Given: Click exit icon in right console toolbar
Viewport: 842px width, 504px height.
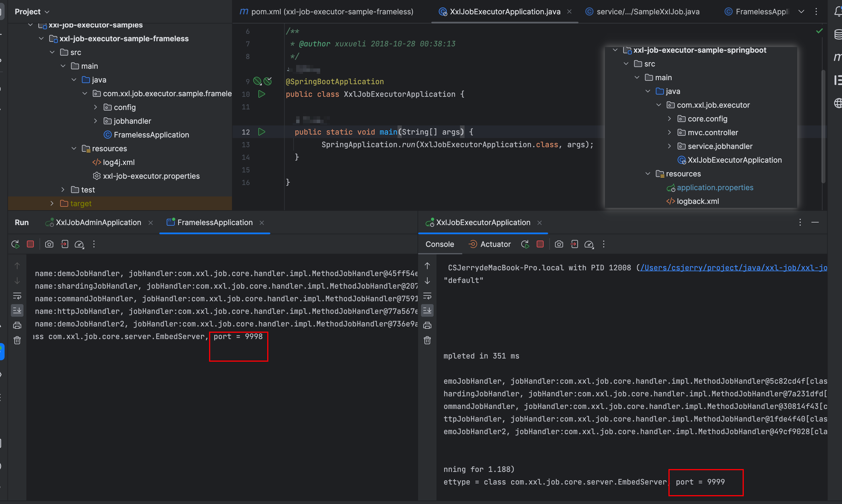Looking at the screenshot, I should (574, 244).
